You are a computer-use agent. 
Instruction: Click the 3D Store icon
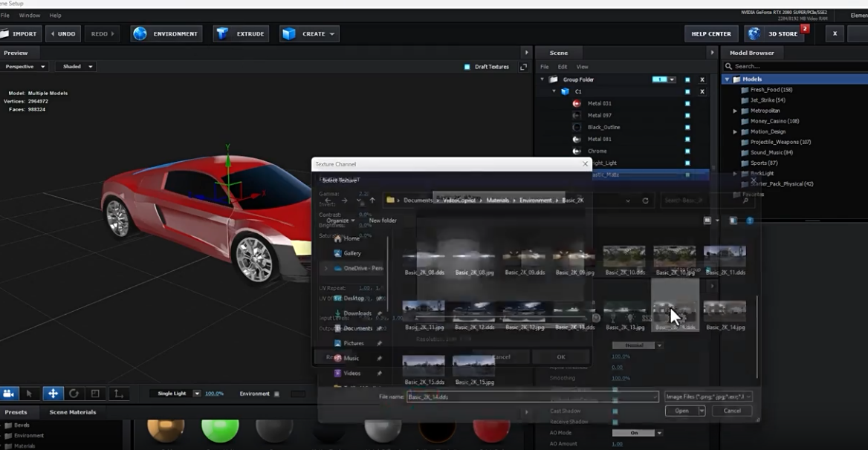pyautogui.click(x=754, y=33)
